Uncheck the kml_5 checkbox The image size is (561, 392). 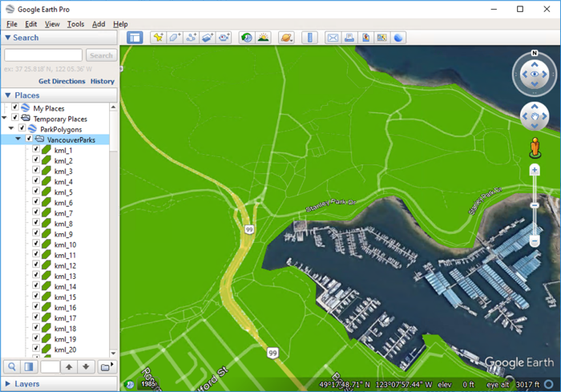click(36, 191)
